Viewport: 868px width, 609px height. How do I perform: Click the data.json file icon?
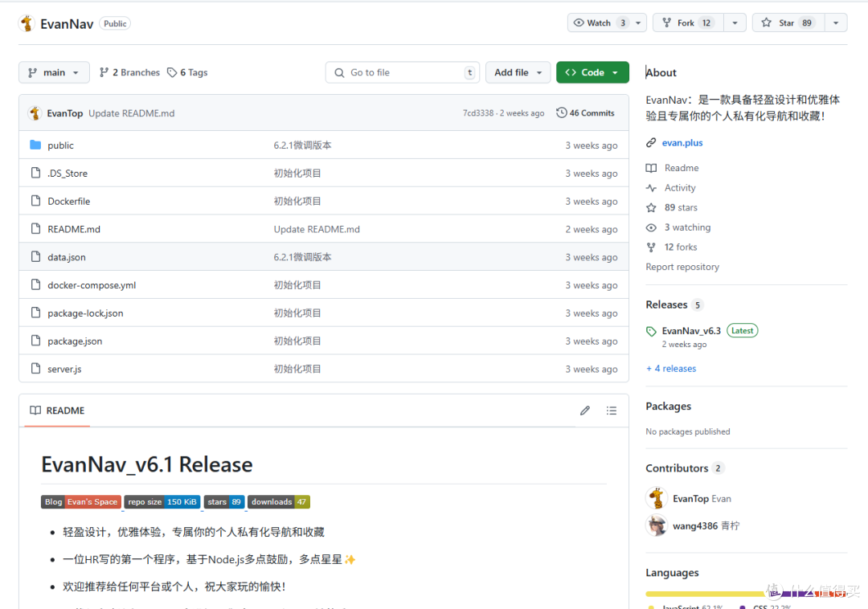(x=35, y=256)
